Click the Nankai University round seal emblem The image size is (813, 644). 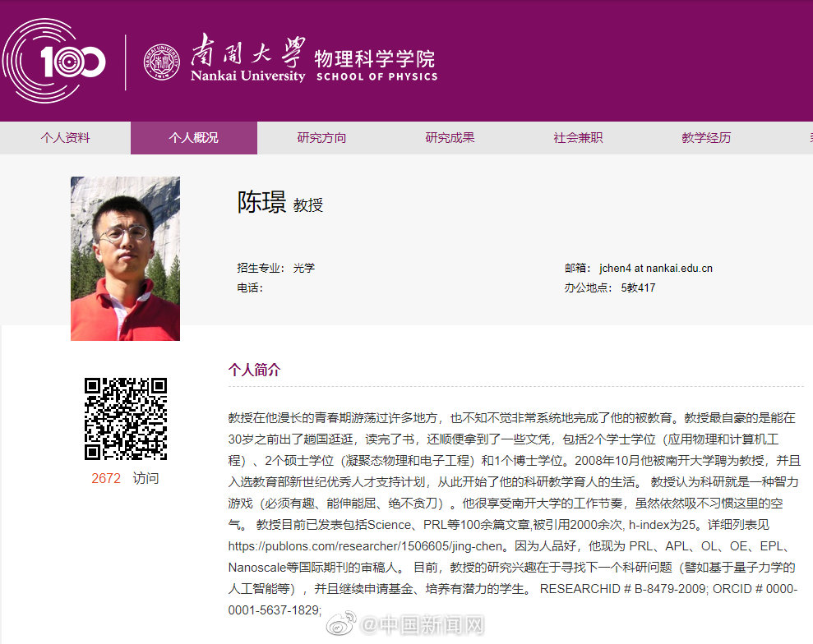click(x=162, y=62)
